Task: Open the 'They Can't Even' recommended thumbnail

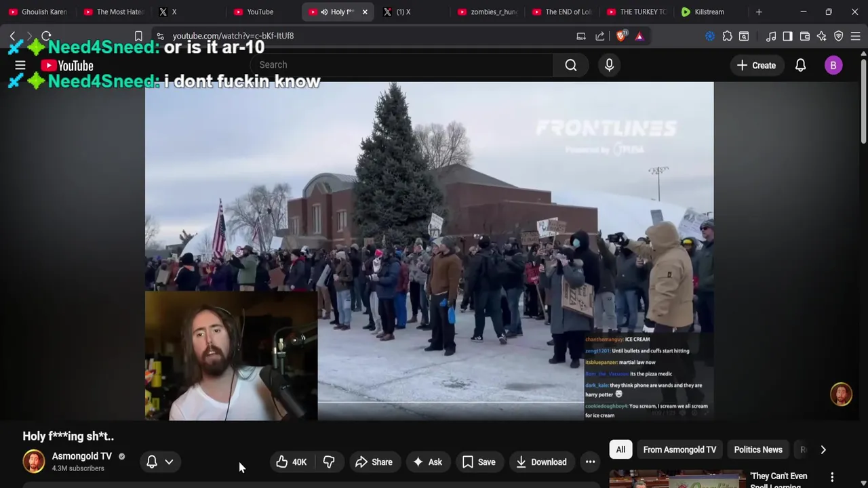Action: point(676,479)
